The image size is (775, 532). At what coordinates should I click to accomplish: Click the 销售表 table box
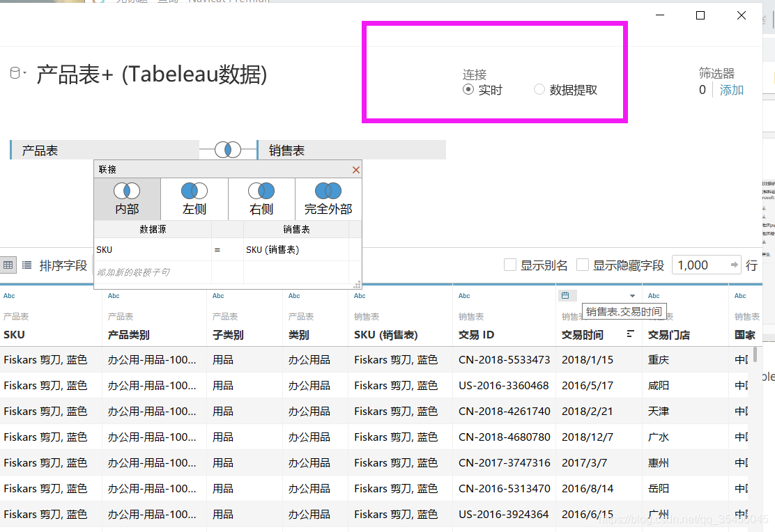click(351, 150)
